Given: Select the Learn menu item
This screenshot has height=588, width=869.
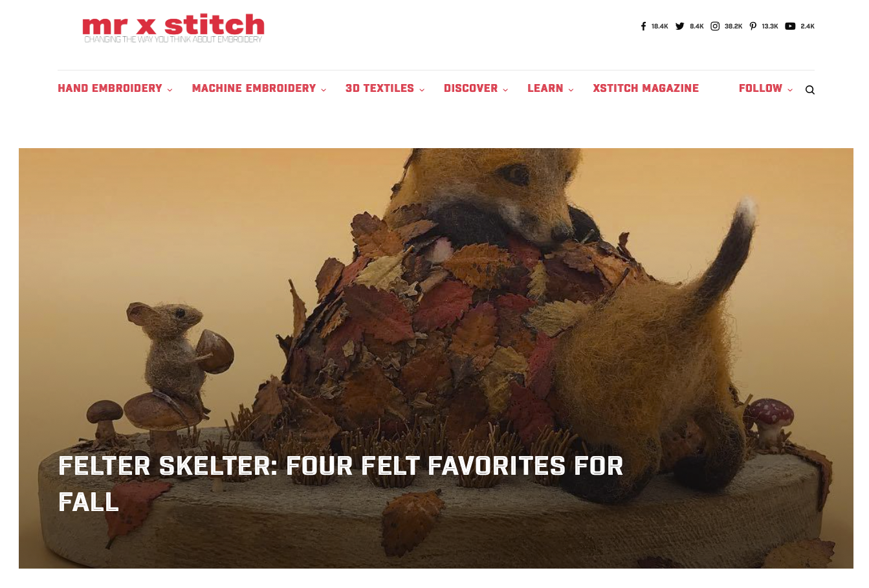Looking at the screenshot, I should [x=545, y=89].
